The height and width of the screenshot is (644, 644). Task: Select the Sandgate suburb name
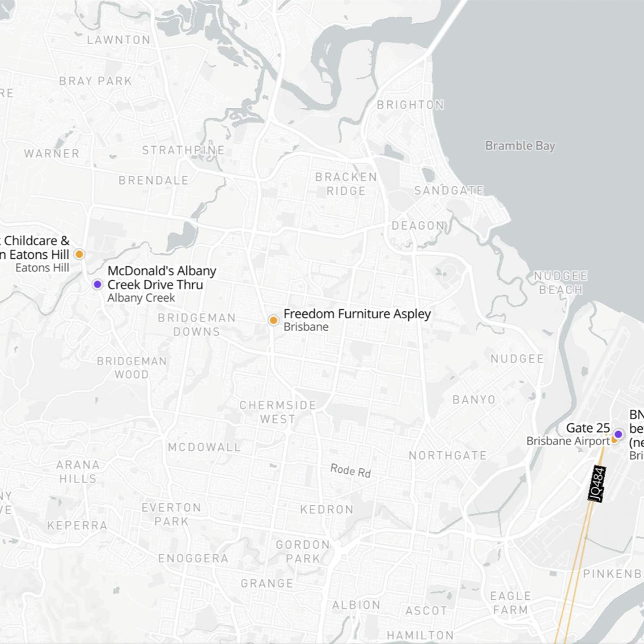[449, 190]
